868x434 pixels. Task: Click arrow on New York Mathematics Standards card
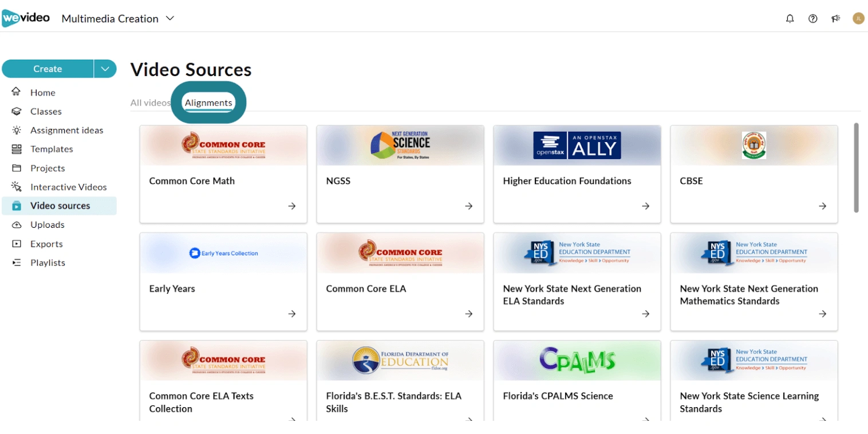(823, 314)
